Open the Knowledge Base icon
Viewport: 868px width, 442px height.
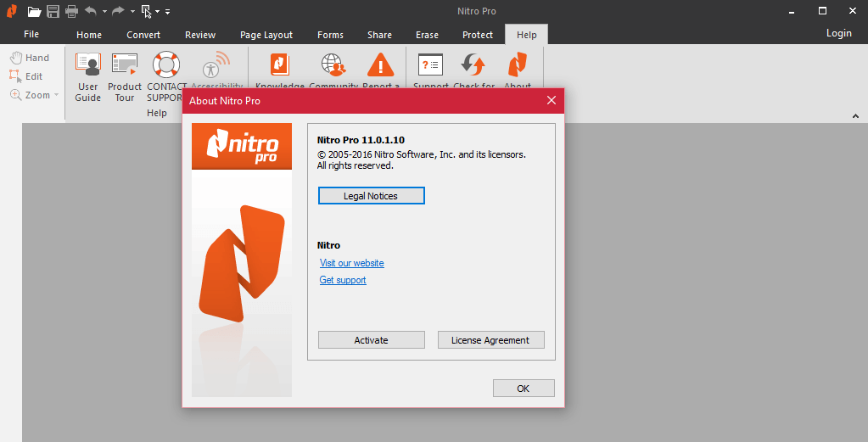(x=280, y=66)
